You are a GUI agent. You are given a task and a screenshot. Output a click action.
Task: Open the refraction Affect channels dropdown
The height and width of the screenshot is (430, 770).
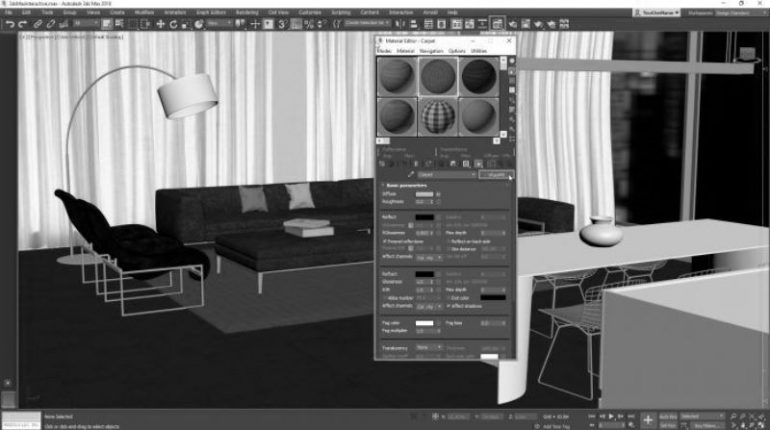coord(429,306)
